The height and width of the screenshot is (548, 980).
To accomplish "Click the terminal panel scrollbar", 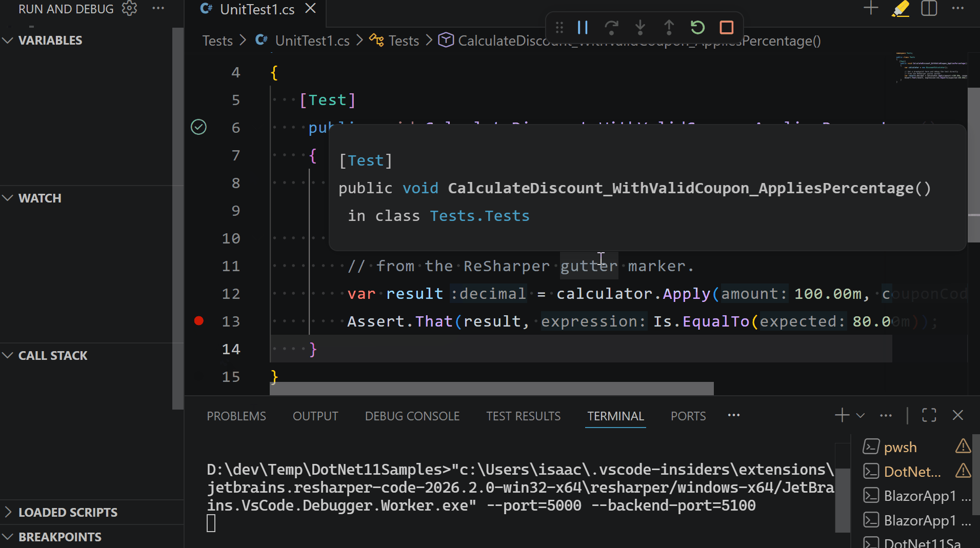I will 843,500.
